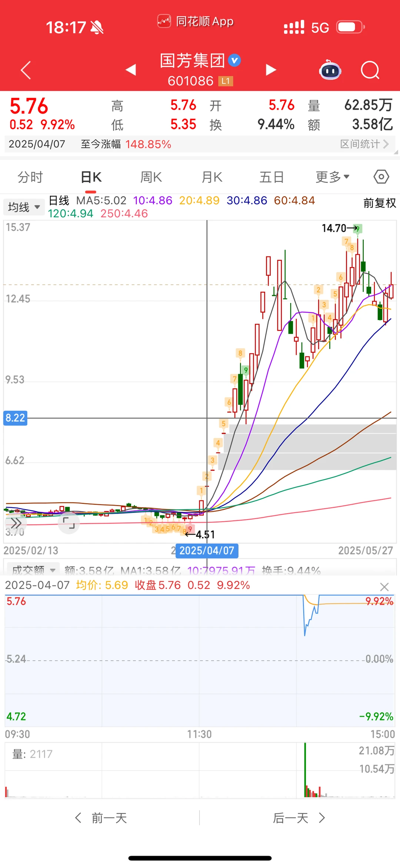This screenshot has width=400, height=868.
Task: Switch to 周K chart
Action: click(x=151, y=177)
